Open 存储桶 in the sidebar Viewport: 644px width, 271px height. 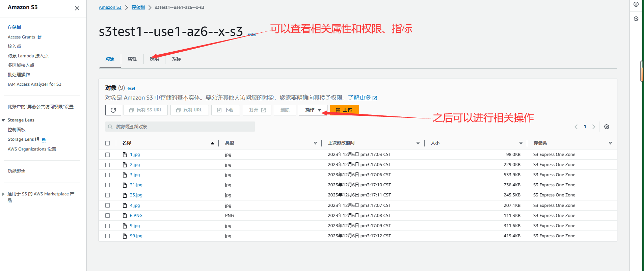15,27
